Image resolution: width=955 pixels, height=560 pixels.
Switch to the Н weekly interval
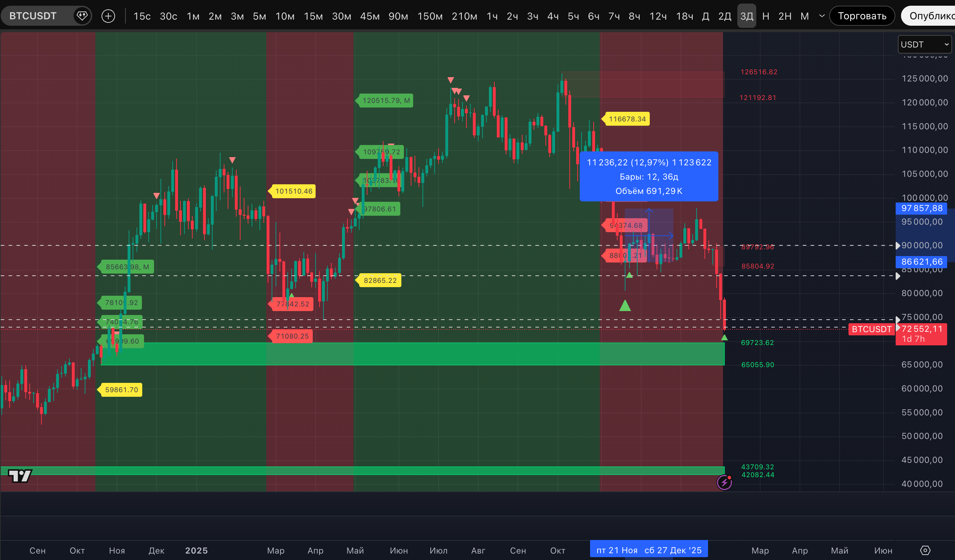click(766, 16)
